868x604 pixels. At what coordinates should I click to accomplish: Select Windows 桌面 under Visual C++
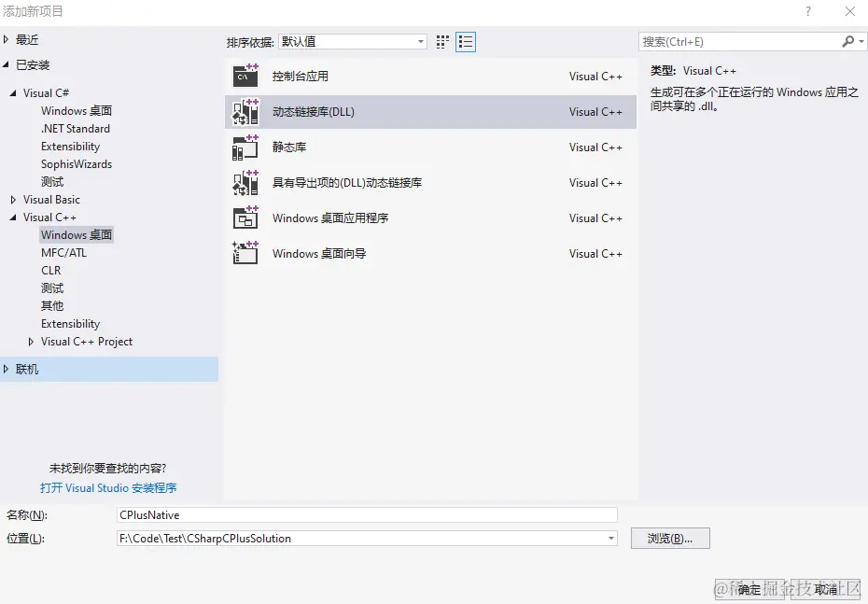click(x=77, y=234)
